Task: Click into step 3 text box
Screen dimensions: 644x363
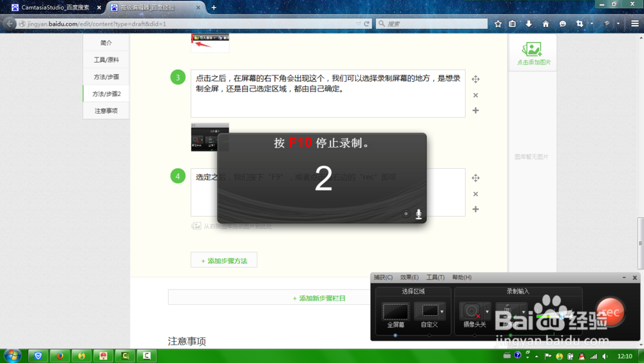Action: click(x=328, y=93)
